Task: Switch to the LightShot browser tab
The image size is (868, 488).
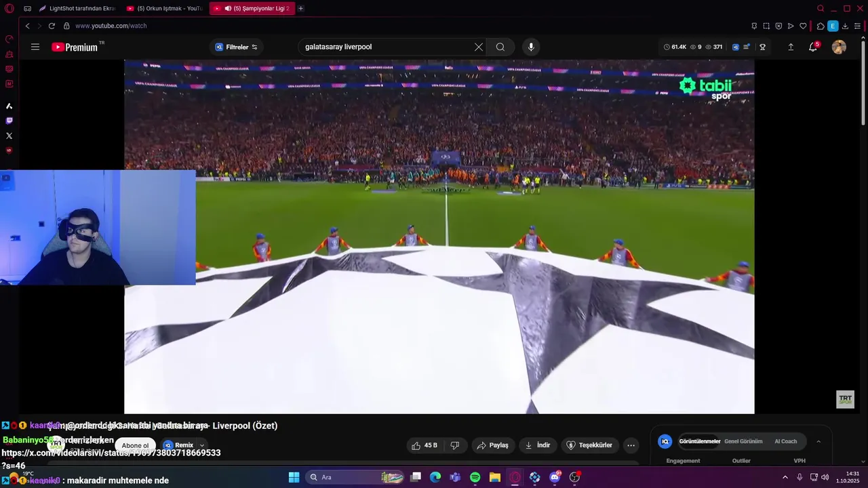Action: (78, 8)
